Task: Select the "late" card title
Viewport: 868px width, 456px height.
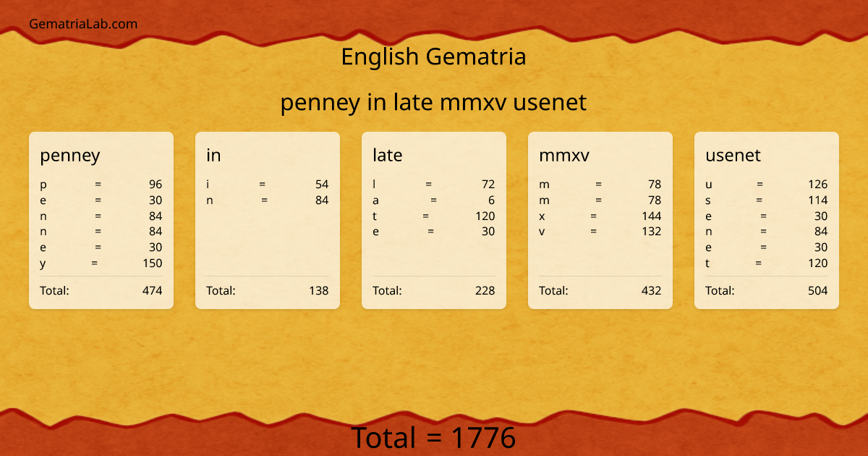Action: coord(388,155)
